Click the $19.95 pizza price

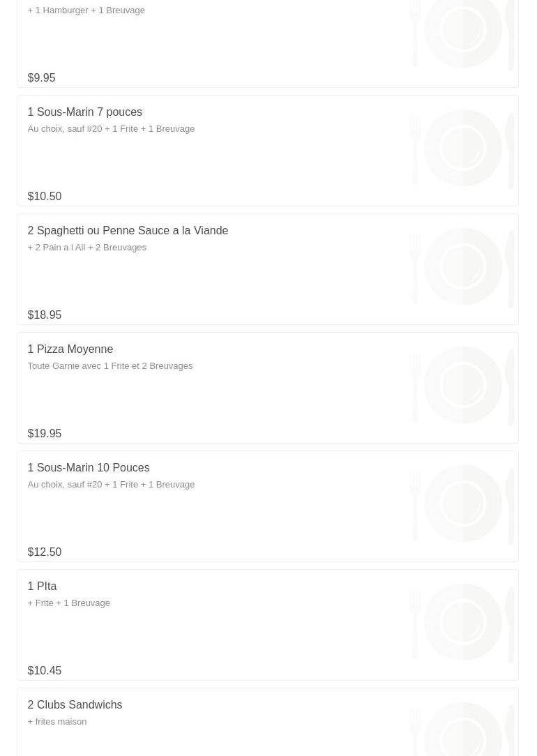[x=44, y=434]
